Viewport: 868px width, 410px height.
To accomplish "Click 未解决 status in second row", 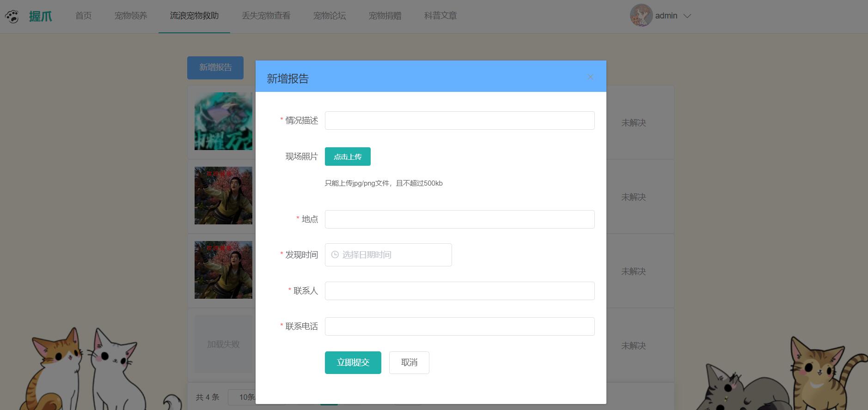I will tap(633, 197).
